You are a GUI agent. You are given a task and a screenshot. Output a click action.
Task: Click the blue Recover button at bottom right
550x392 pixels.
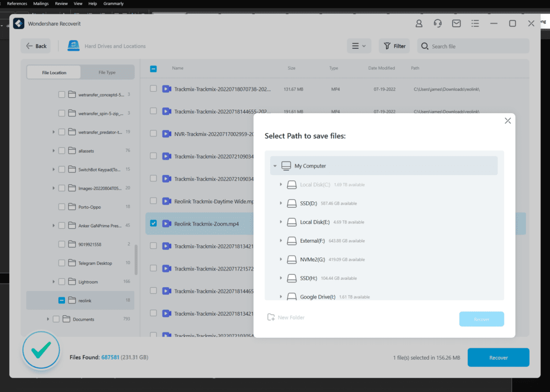[498, 358]
